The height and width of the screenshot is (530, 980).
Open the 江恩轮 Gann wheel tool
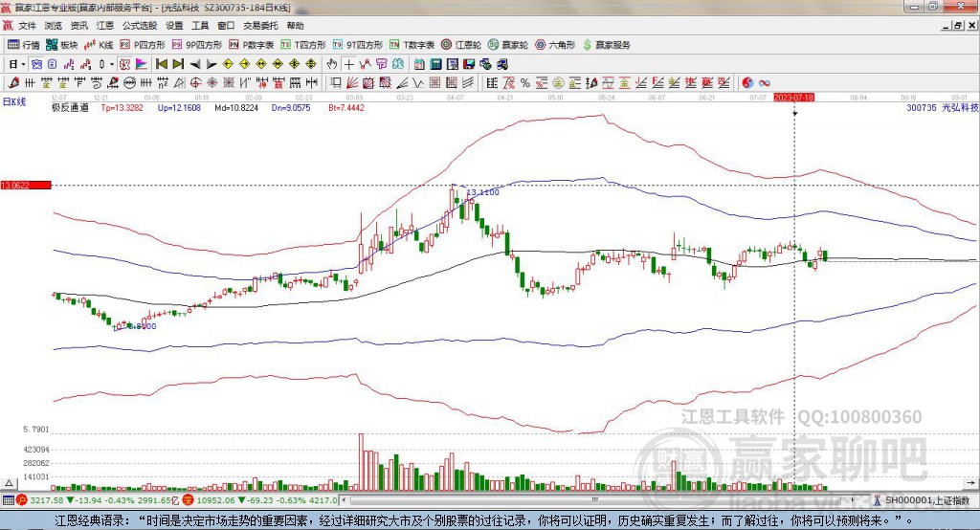point(466,45)
